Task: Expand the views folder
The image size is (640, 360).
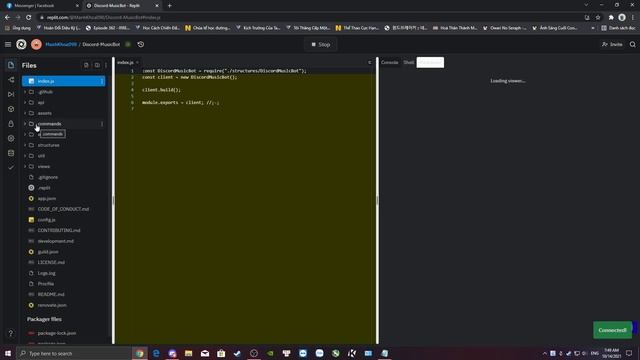Action: pyautogui.click(x=25, y=167)
